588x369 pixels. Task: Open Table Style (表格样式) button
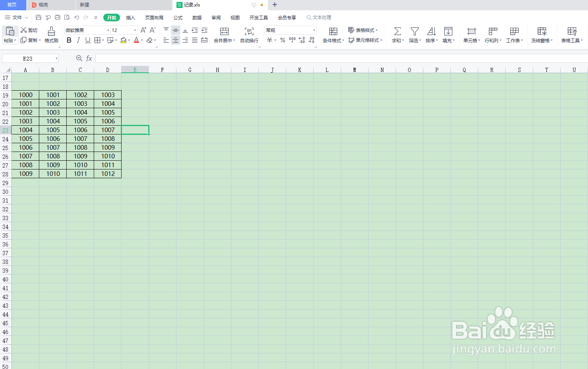click(x=363, y=30)
